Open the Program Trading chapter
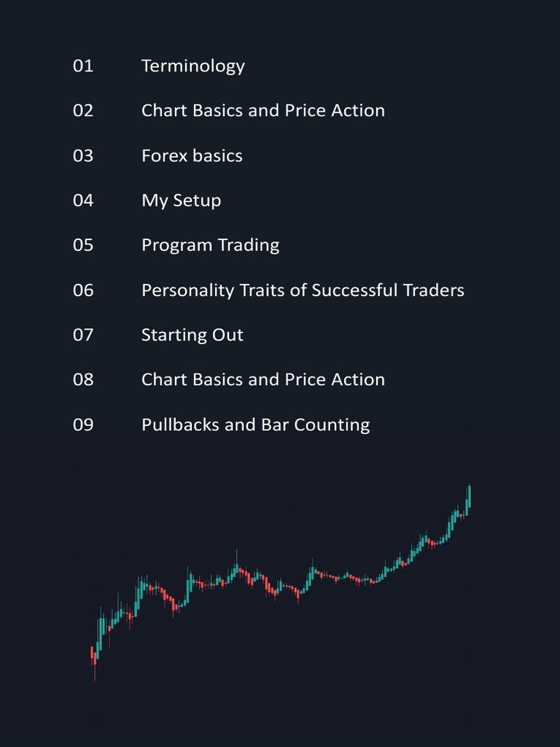This screenshot has width=560, height=747. (210, 245)
